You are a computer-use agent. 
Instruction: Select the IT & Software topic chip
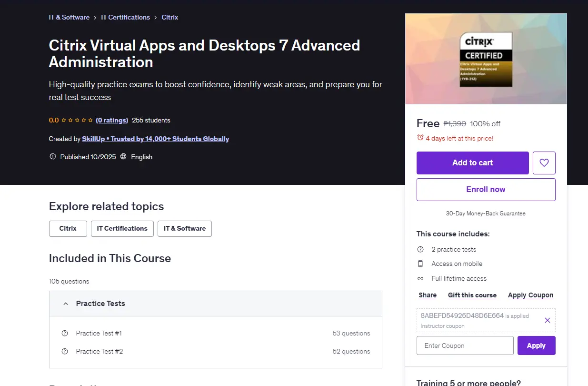185,229
